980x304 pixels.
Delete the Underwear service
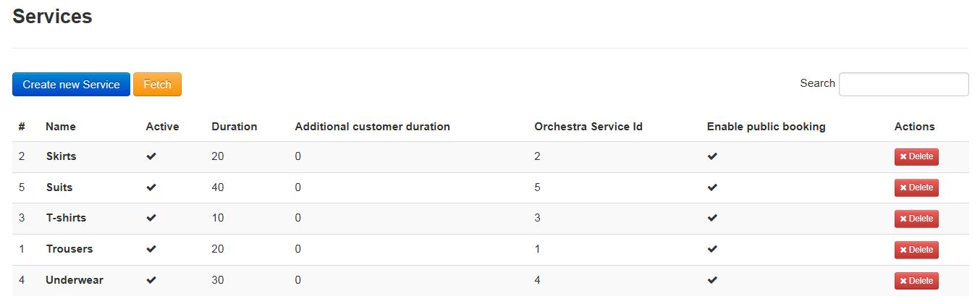coord(916,281)
